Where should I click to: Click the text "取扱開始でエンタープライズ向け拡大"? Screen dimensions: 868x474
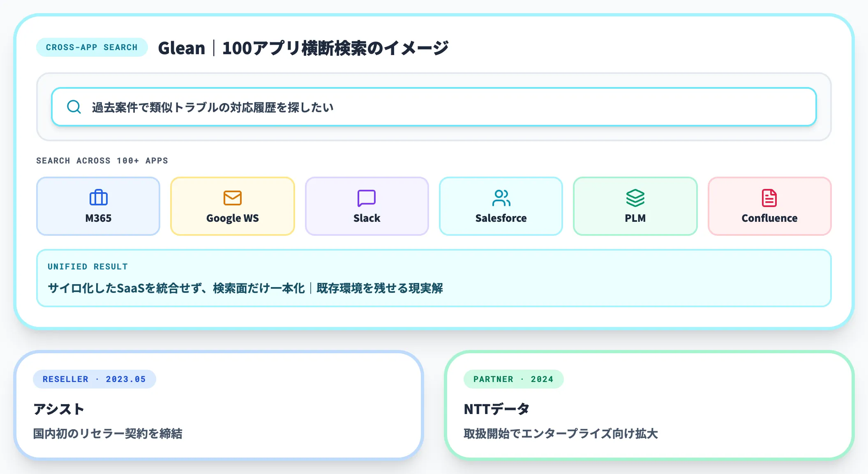coord(561,434)
